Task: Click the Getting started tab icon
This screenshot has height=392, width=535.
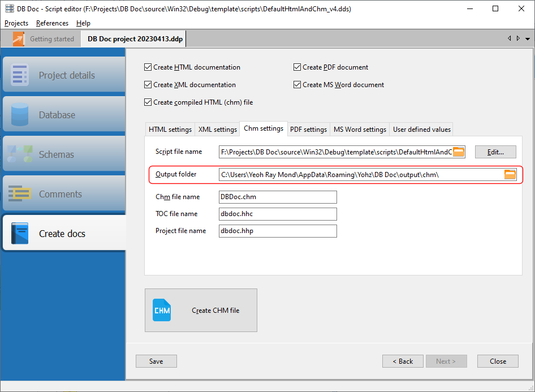Action: click(x=19, y=39)
